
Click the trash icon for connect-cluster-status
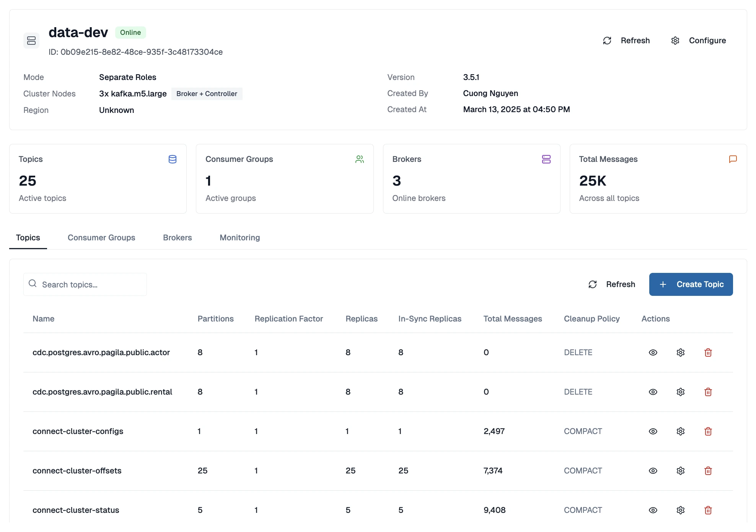click(708, 510)
